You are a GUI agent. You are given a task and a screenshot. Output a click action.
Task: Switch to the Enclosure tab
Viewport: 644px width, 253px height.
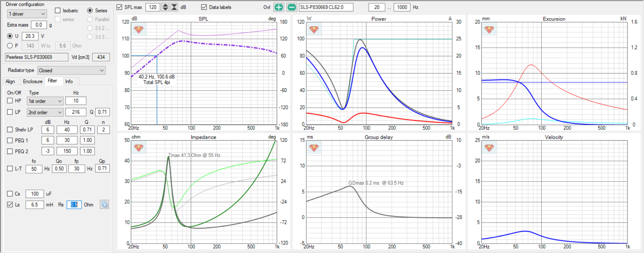point(33,81)
